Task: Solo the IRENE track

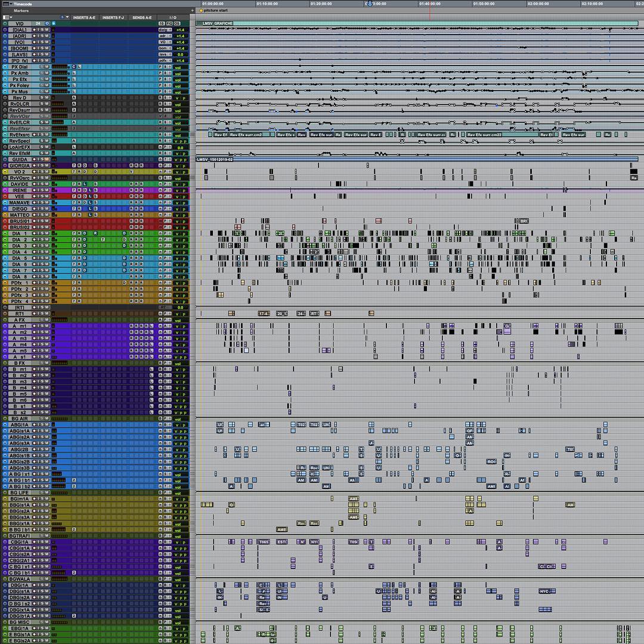Action: click(x=42, y=190)
